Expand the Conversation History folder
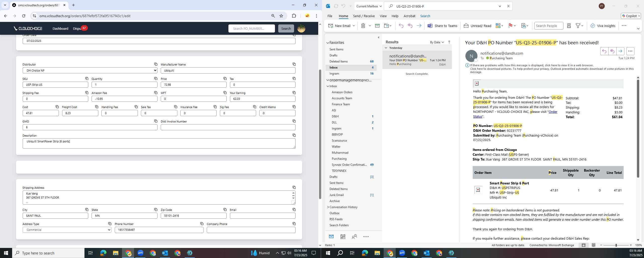 pyautogui.click(x=328, y=207)
